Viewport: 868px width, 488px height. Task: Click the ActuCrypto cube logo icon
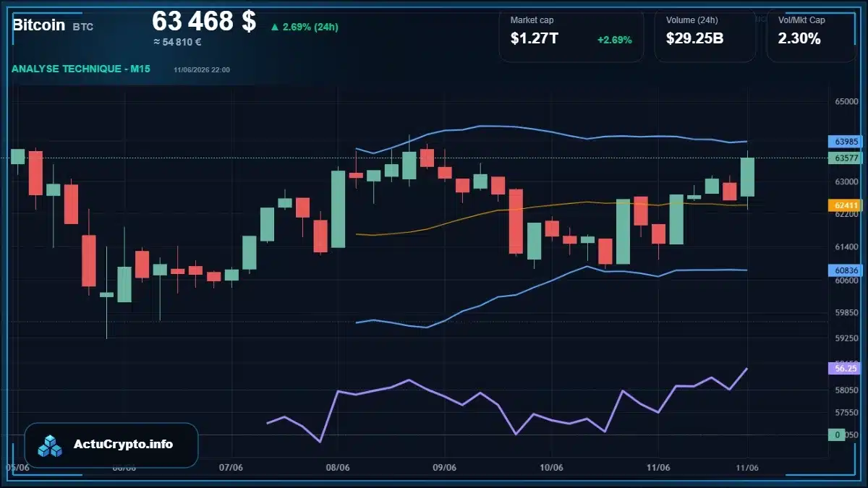click(x=51, y=445)
